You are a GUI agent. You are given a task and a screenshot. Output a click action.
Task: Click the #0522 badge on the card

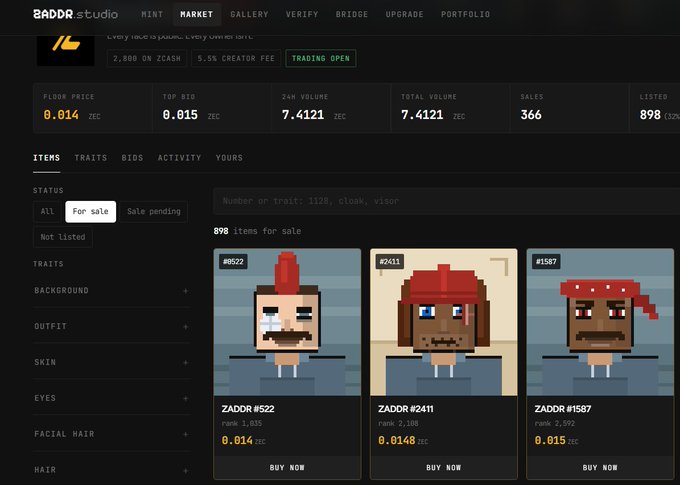pyautogui.click(x=233, y=262)
